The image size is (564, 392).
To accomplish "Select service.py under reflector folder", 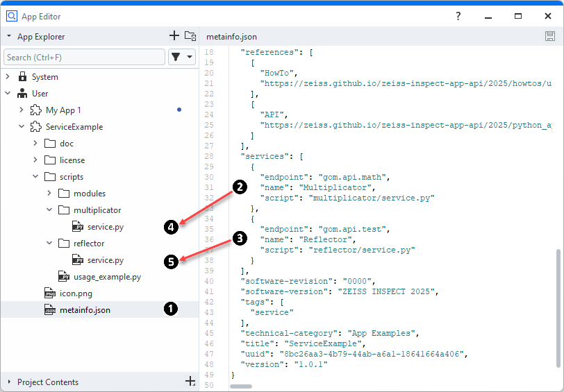I will tap(106, 260).
